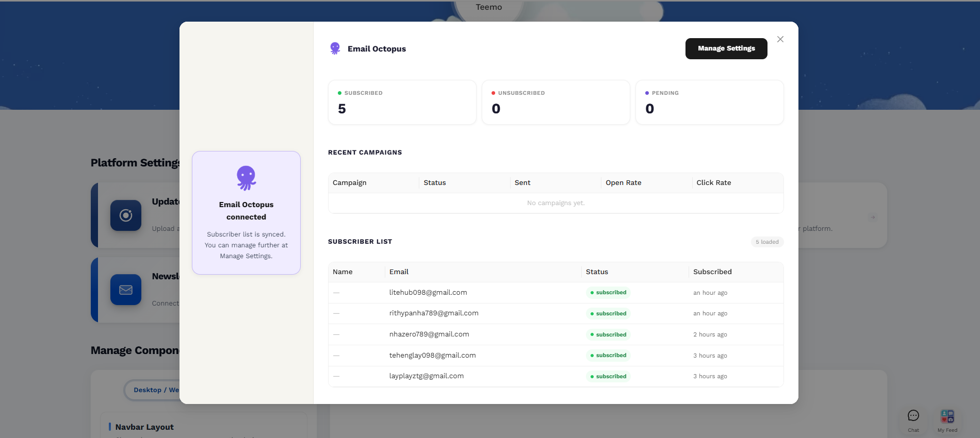Open the Chat icon

(913, 416)
